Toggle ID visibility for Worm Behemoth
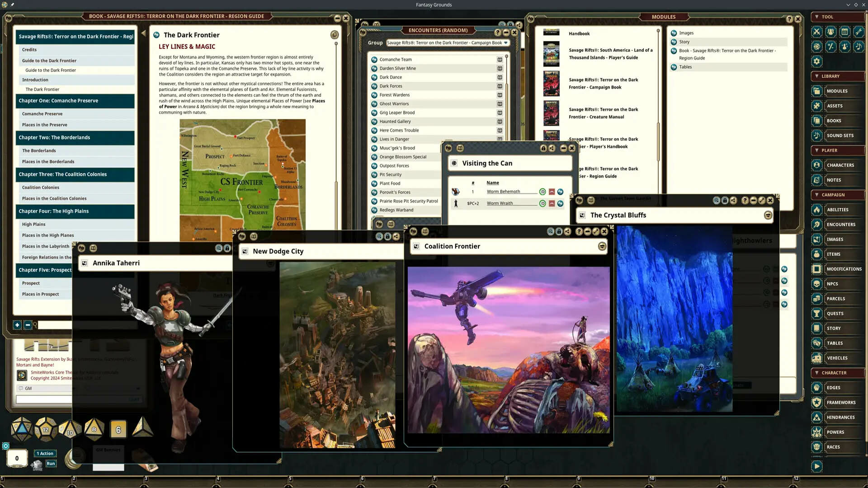The image size is (868, 488). coord(542,191)
